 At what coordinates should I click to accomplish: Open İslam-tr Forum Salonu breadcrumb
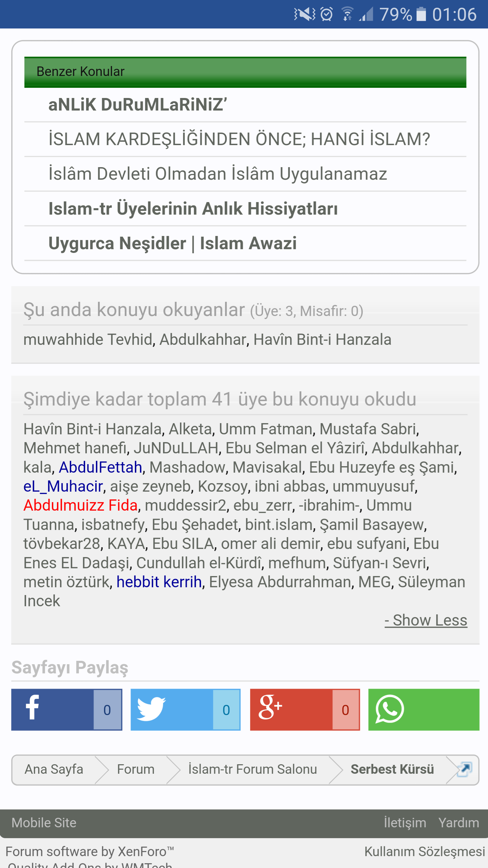pos(252,769)
